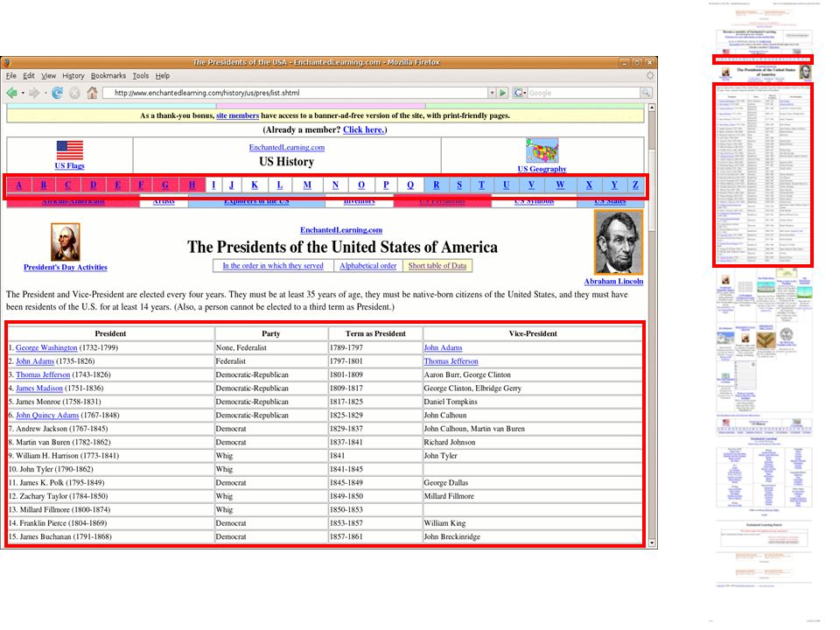This screenshot has height=630, width=840.
Task: Click the 'Term as President' column header
Action: click(375, 333)
